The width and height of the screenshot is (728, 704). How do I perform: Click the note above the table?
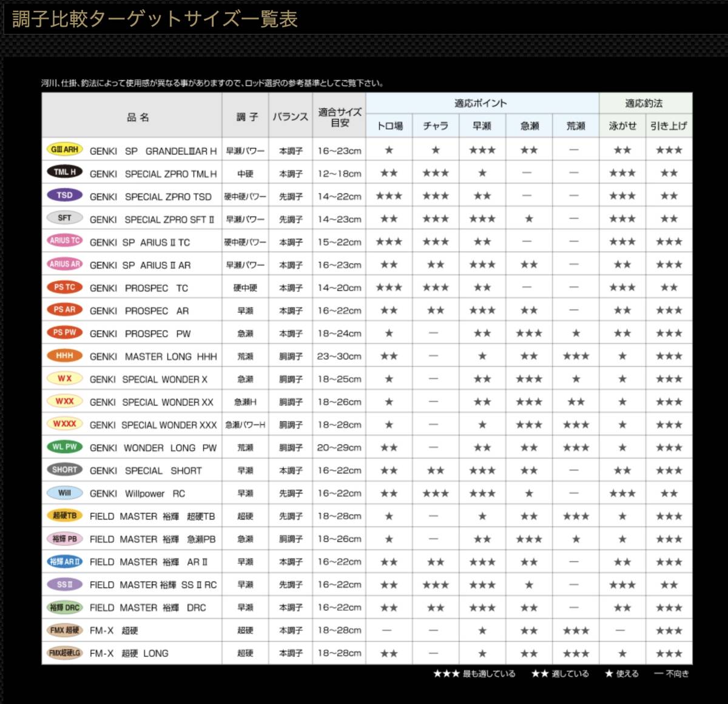212,83
